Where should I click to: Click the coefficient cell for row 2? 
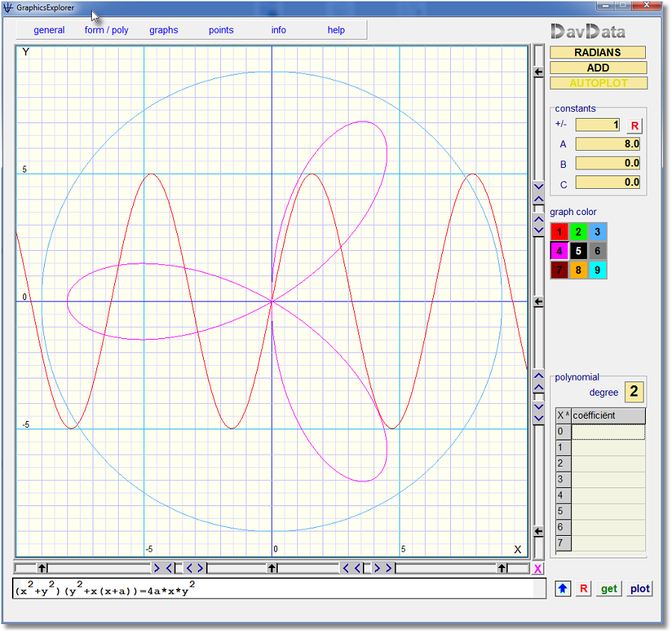pos(608,464)
